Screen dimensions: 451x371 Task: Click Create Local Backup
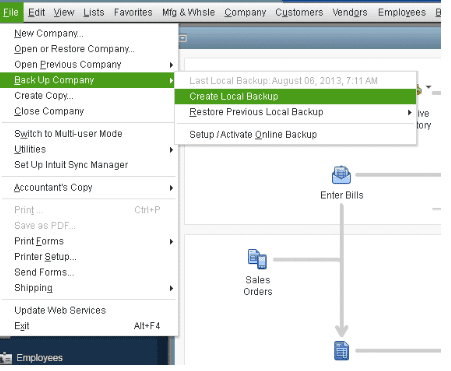pyautogui.click(x=295, y=96)
